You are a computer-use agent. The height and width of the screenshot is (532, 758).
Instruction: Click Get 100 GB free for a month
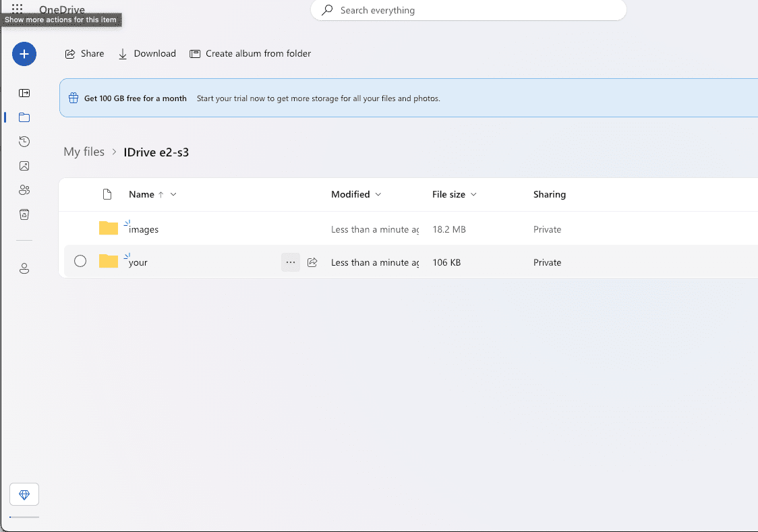pos(136,98)
